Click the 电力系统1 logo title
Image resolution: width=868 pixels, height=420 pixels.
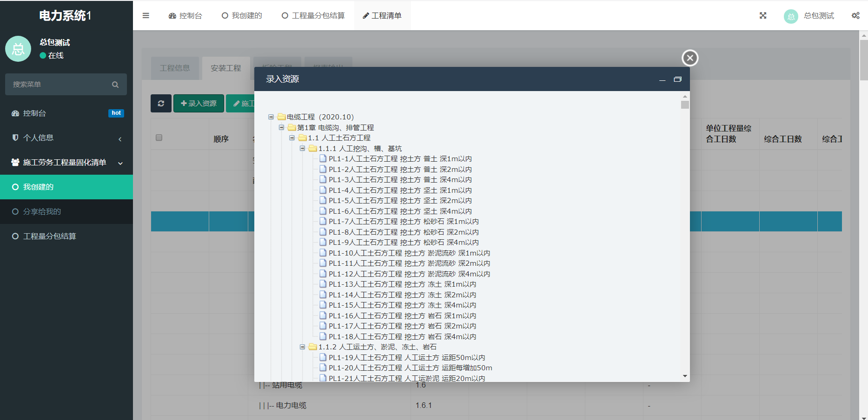(x=65, y=15)
